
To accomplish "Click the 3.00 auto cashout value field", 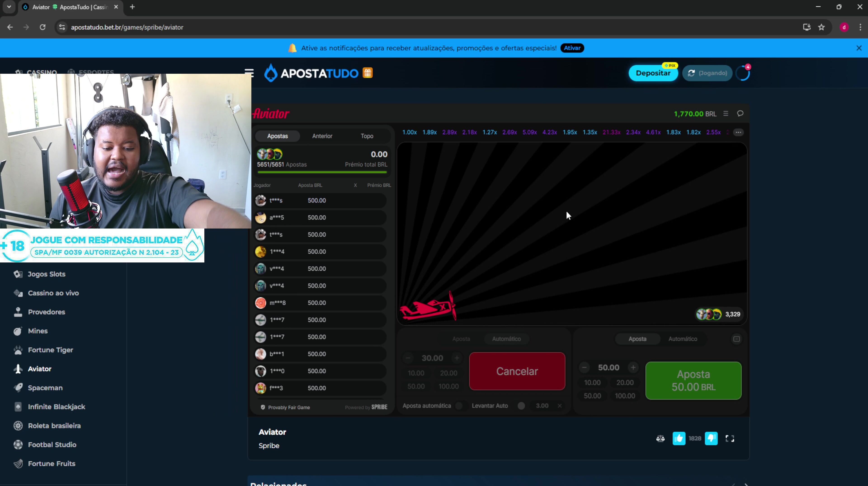I will [542, 406].
